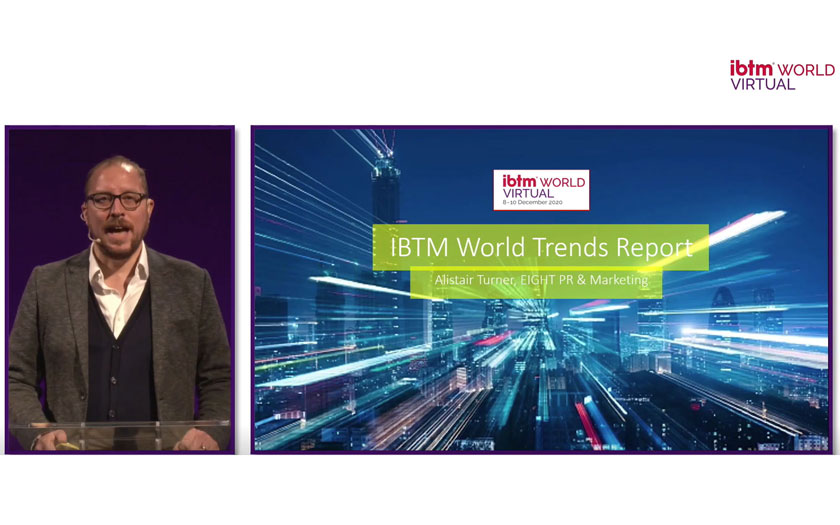Viewport: 840px width, 525px height.
Task: Click the ibtm World Virtual badge on slide
Action: tap(541, 190)
